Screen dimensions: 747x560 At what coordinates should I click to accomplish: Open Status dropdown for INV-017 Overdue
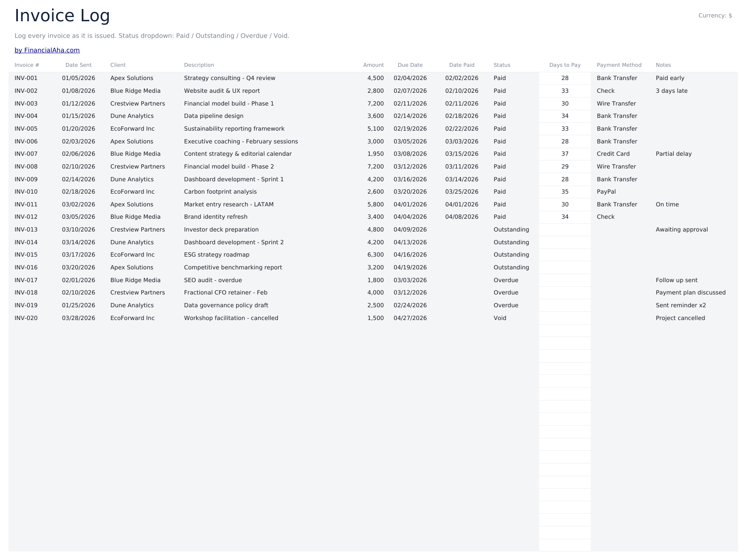tap(506, 280)
